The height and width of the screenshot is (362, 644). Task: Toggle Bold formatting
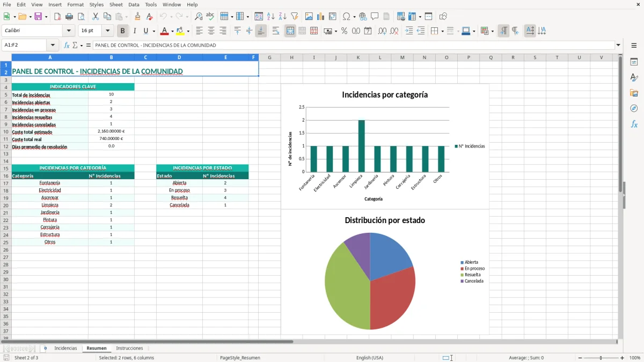pos(123,31)
